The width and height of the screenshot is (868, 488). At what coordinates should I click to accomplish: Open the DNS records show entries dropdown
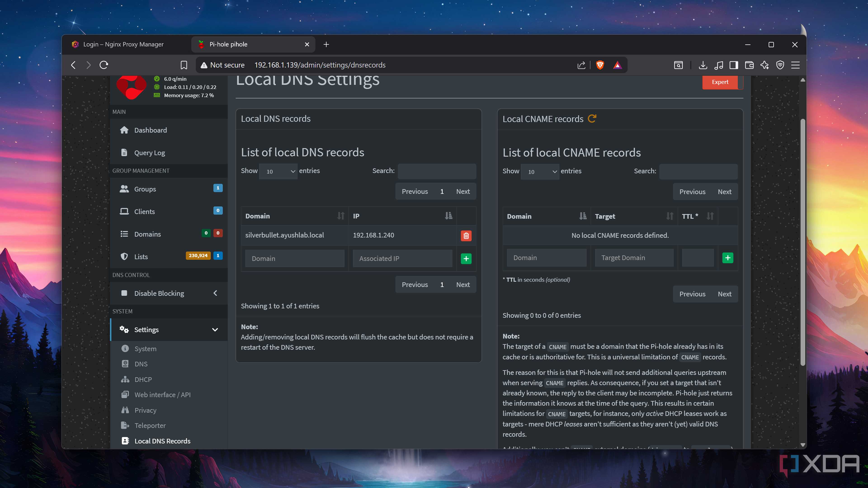pos(278,171)
